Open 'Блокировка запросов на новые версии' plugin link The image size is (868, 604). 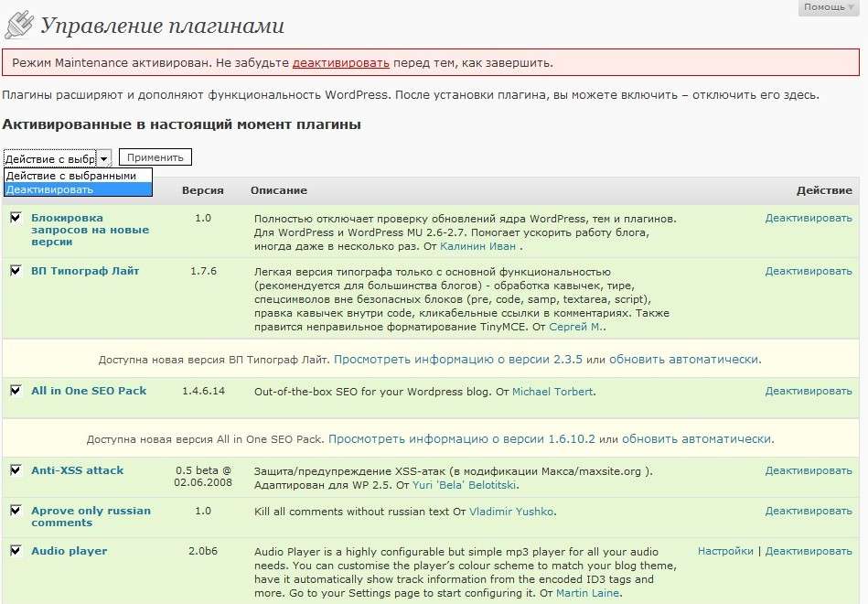coord(91,230)
